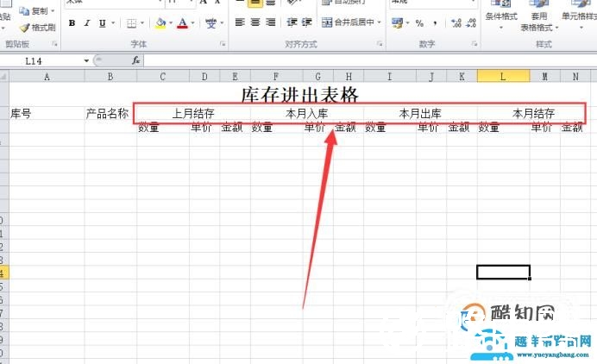Apply accounting number format
597x364 pixels.
397,22
